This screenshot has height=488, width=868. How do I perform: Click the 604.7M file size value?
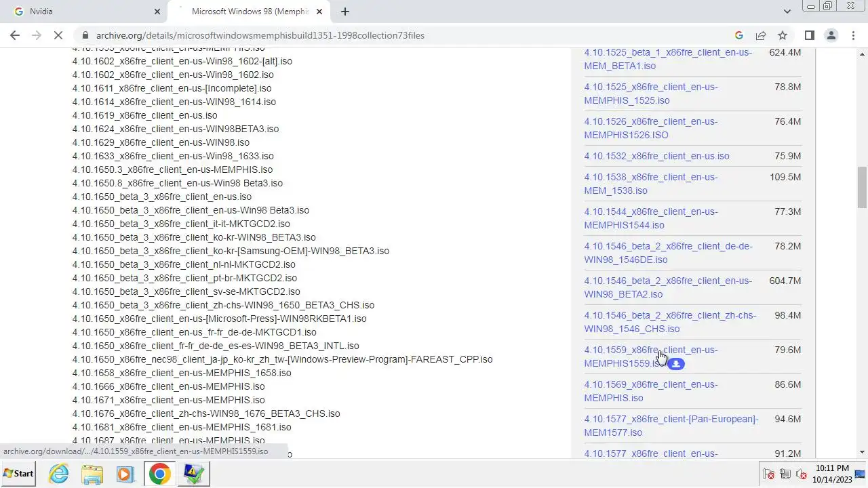pyautogui.click(x=785, y=281)
